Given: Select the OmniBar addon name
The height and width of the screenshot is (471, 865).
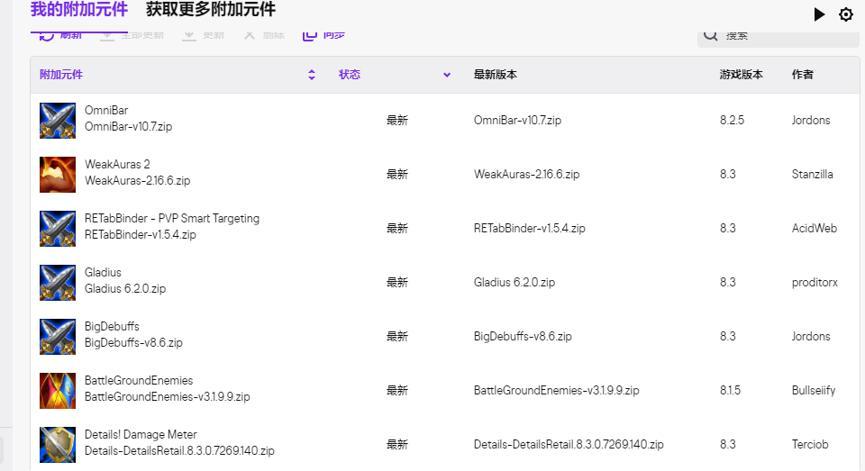Looking at the screenshot, I should (x=106, y=110).
